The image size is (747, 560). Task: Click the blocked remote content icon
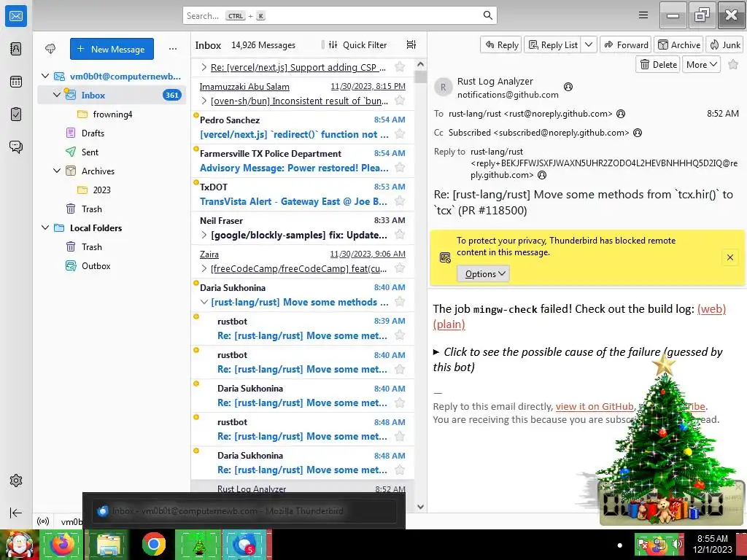[x=445, y=257]
